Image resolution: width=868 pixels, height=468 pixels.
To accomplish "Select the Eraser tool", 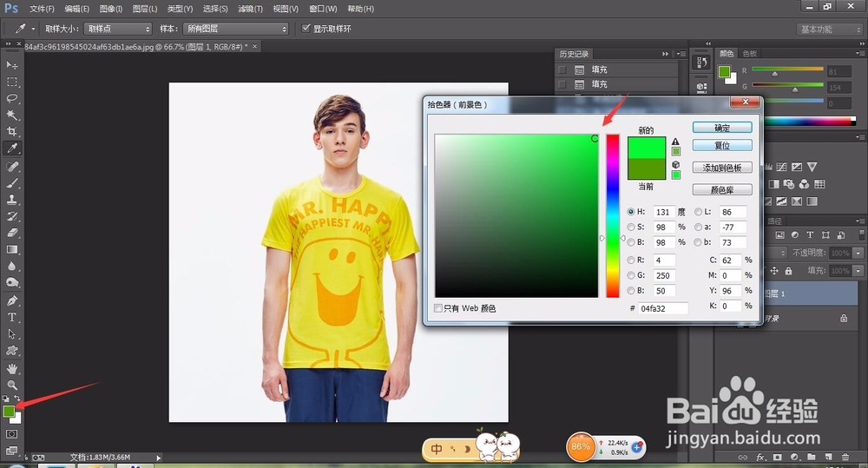I will point(11,234).
